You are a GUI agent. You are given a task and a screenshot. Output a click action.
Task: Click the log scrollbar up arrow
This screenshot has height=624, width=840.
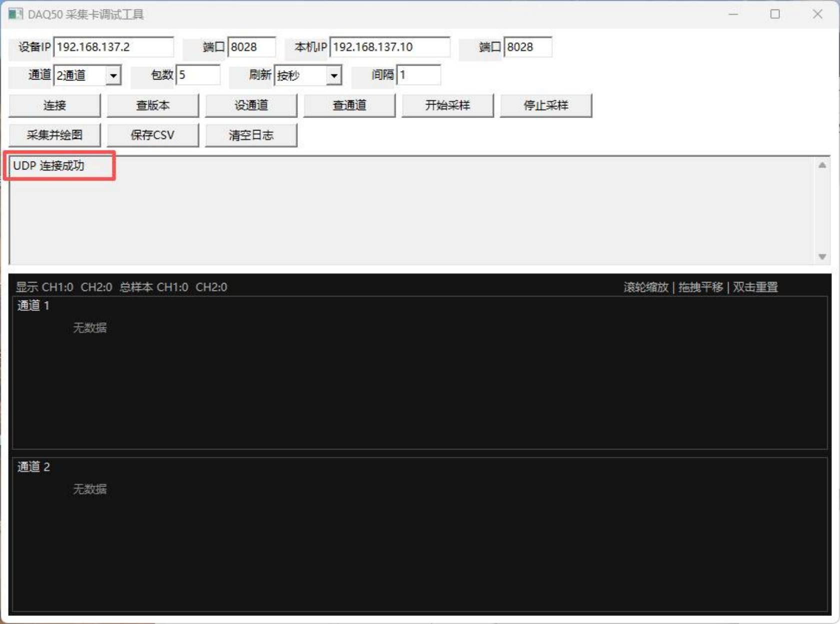tap(822, 165)
